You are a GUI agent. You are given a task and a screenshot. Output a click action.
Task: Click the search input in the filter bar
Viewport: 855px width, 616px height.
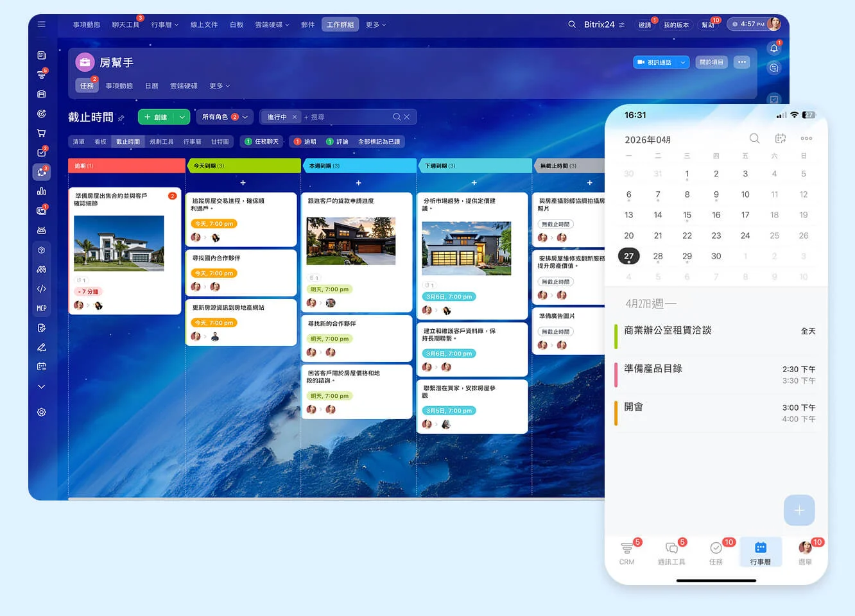(347, 117)
